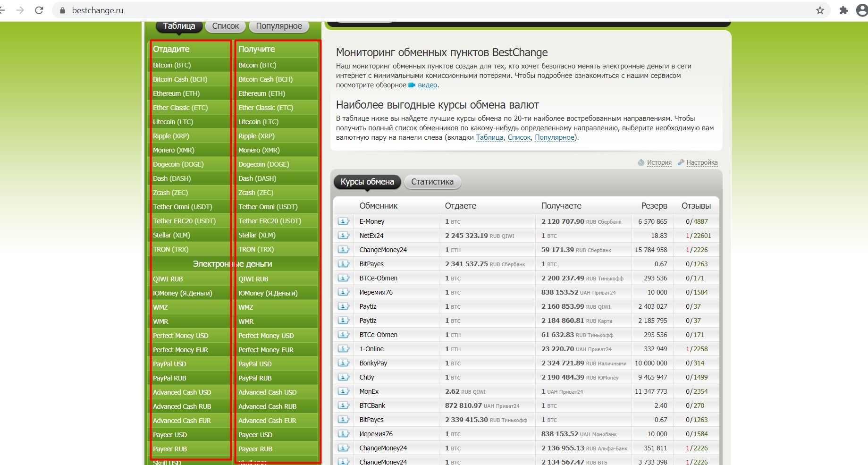Open the Настройка link above the rates table
The image size is (868, 465).
[702, 162]
